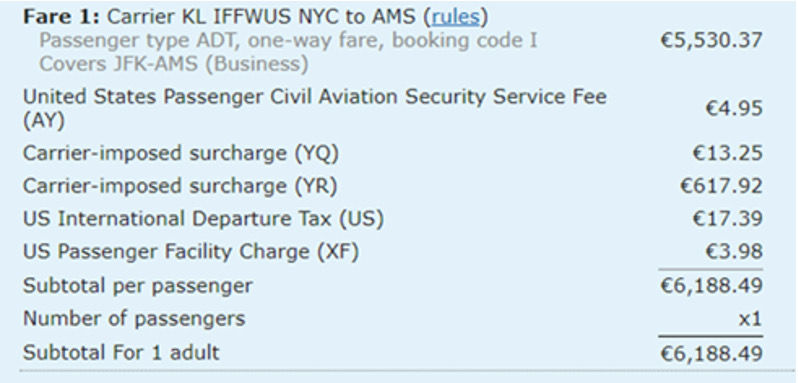
Task: Select the Carrier-imposed surcharge (YQ) label
Action: click(181, 153)
